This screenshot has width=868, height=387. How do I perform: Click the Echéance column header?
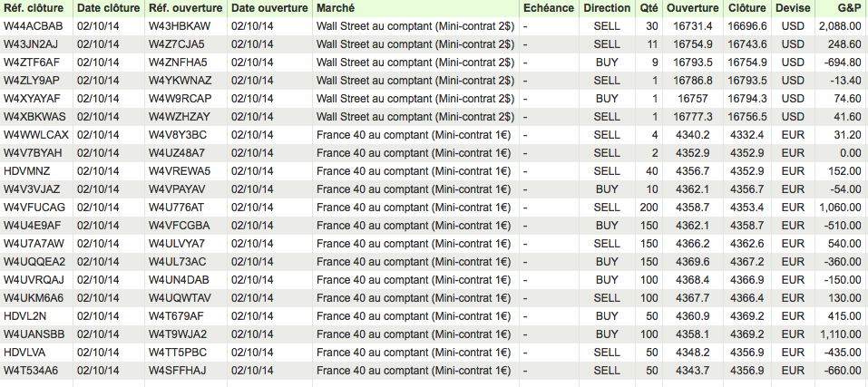(549, 8)
